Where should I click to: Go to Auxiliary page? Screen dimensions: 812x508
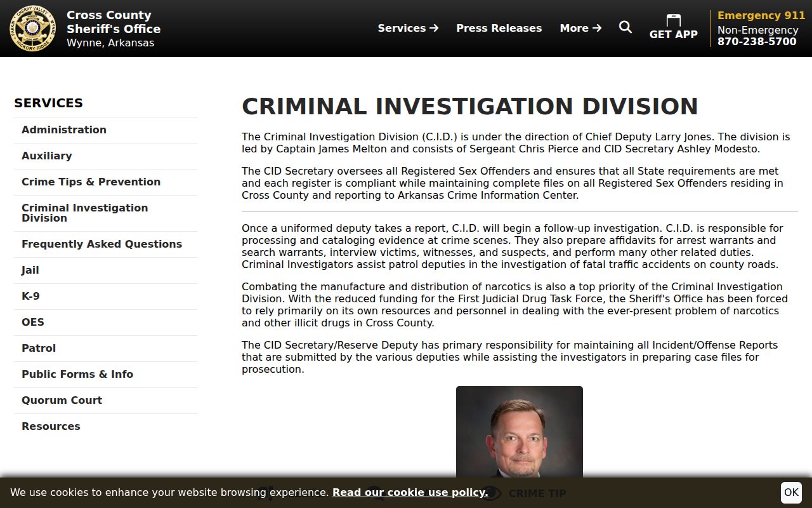tap(106, 156)
